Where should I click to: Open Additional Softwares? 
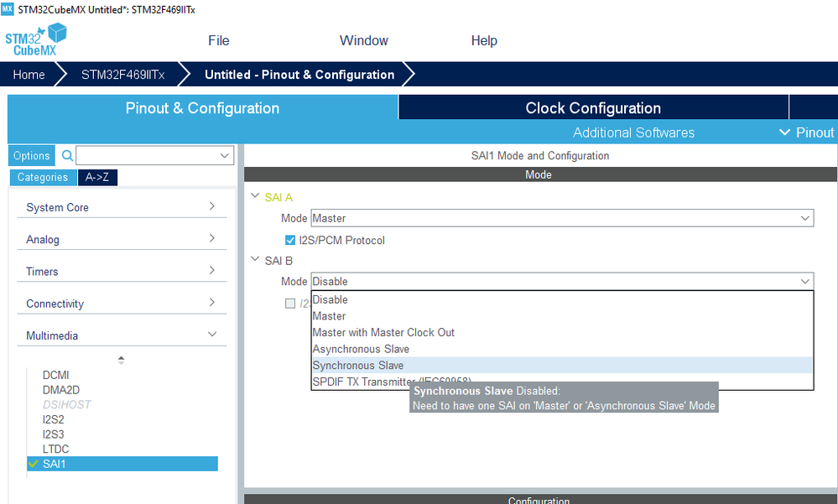tap(634, 132)
